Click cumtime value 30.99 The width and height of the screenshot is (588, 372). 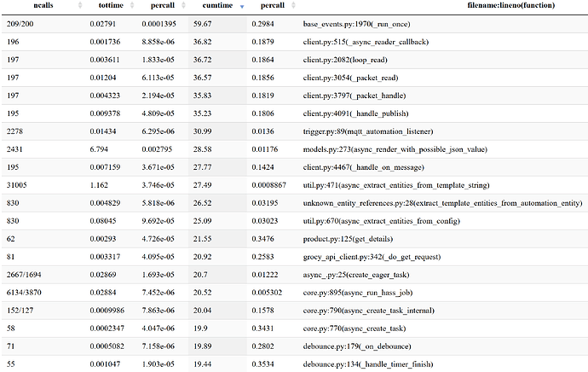point(203,131)
